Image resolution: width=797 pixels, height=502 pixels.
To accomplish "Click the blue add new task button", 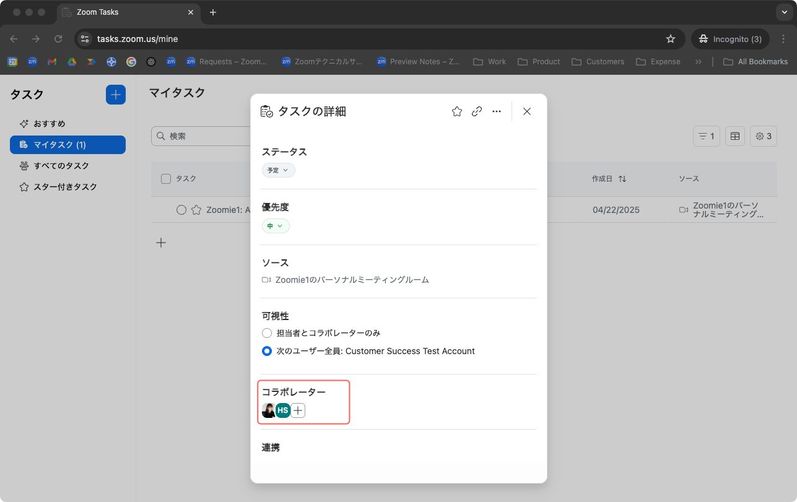I will tap(116, 94).
